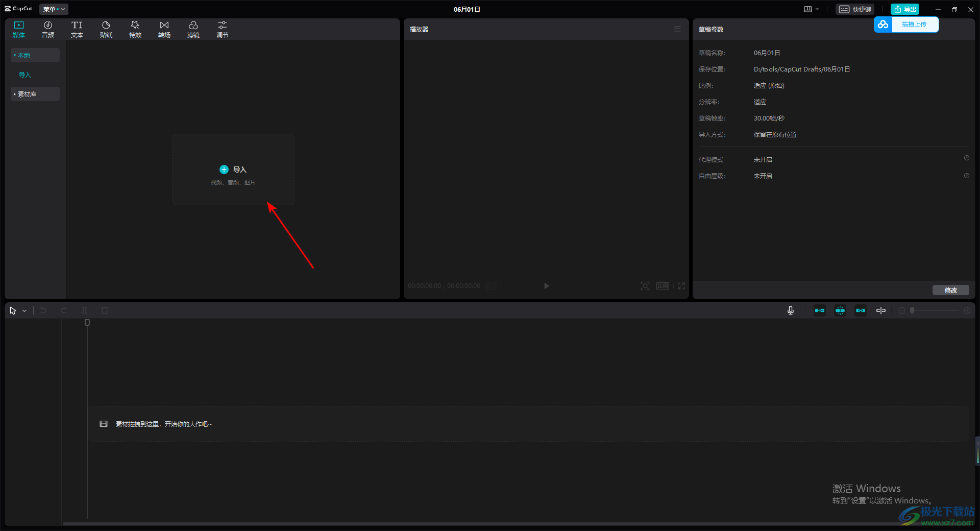Open the 菜单 menu dropdown
Image resolution: width=980 pixels, height=531 pixels.
54,9
